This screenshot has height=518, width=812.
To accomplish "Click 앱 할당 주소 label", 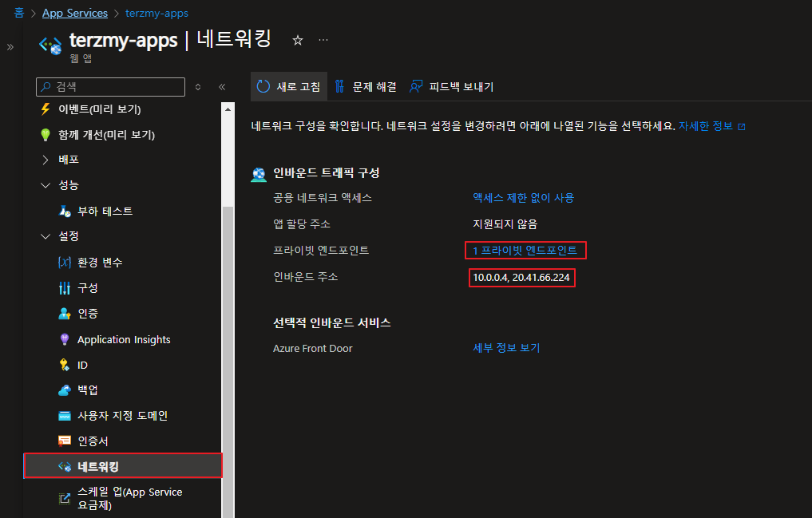I will [302, 224].
